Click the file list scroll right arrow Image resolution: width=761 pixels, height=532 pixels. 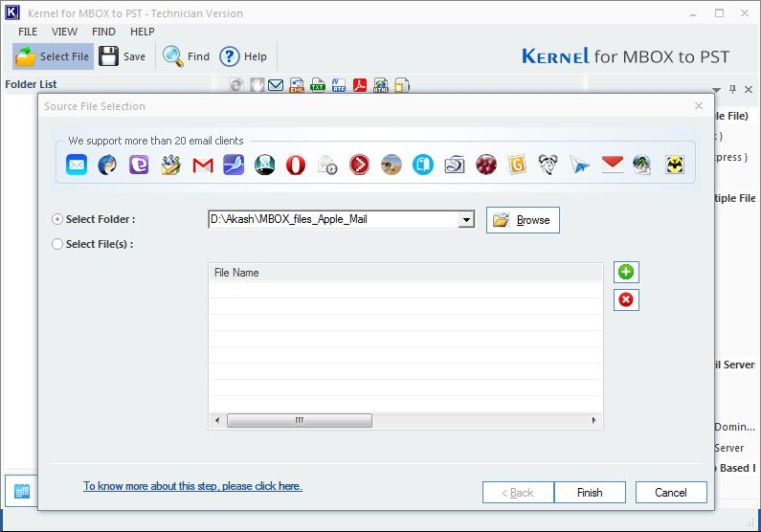tap(594, 420)
